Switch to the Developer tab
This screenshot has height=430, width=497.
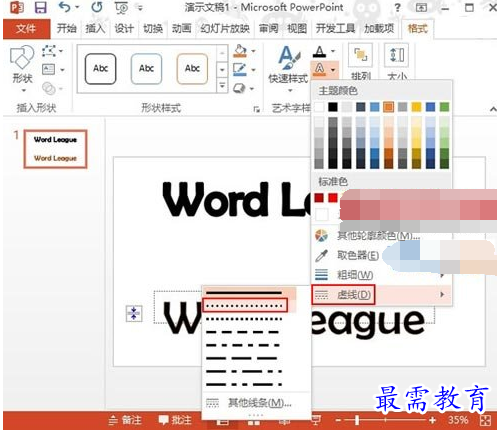pyautogui.click(x=335, y=29)
